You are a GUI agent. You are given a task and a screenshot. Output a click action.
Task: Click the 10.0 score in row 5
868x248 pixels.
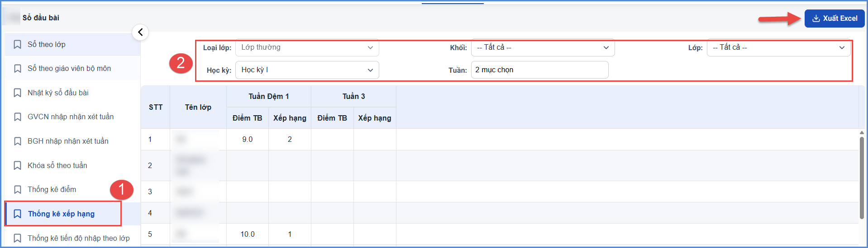[248, 234]
